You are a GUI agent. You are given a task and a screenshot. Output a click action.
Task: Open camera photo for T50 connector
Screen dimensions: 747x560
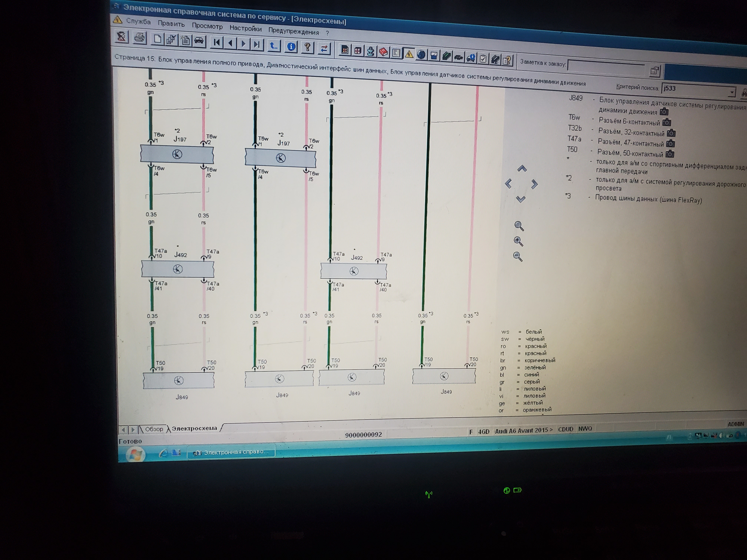click(x=670, y=154)
